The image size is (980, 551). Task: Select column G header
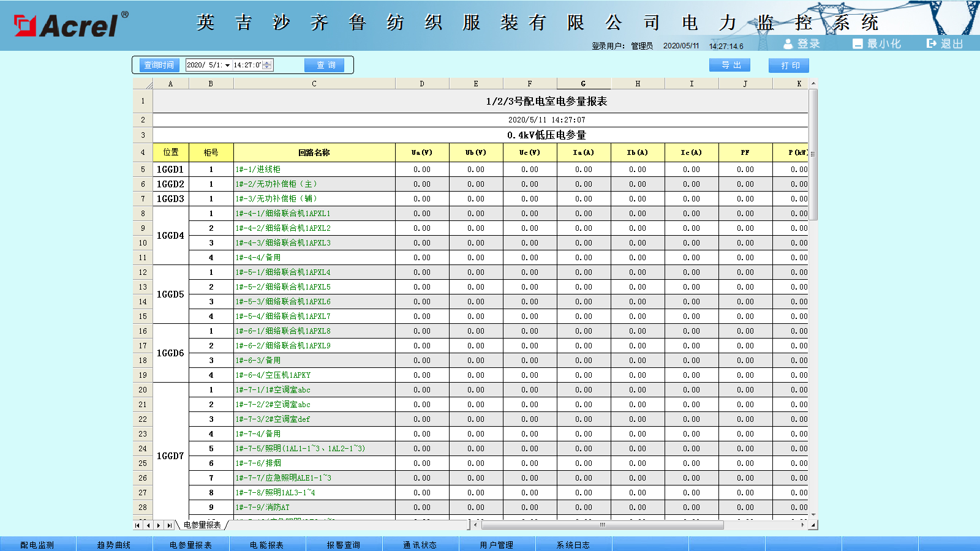583,84
